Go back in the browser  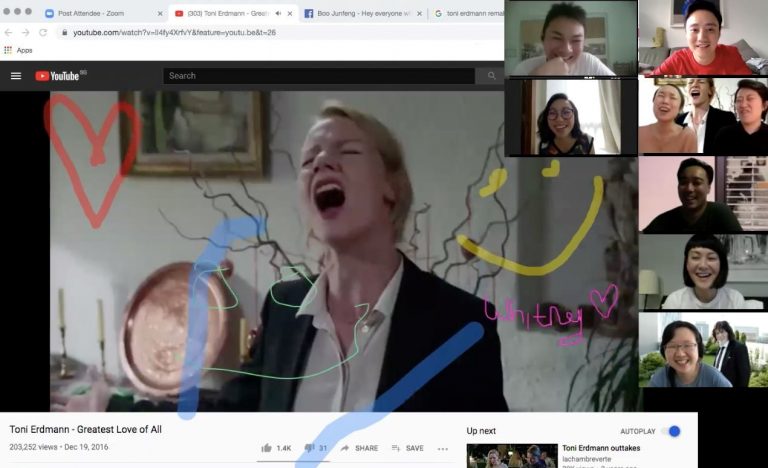coord(8,32)
